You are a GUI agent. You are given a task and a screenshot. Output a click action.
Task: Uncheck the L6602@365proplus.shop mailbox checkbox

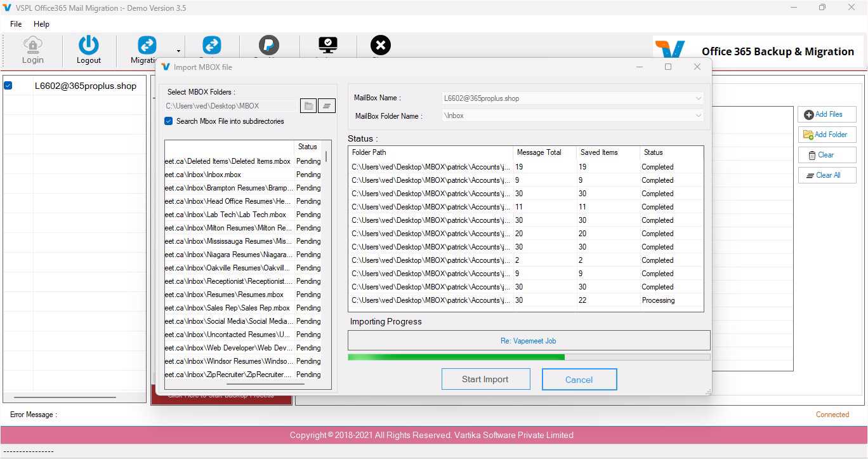pyautogui.click(x=8, y=86)
